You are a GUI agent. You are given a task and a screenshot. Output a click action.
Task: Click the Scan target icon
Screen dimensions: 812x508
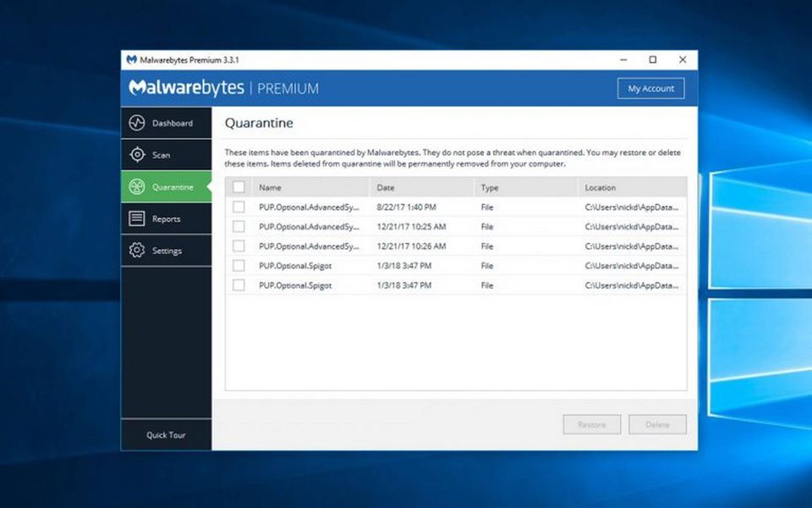pos(137,155)
